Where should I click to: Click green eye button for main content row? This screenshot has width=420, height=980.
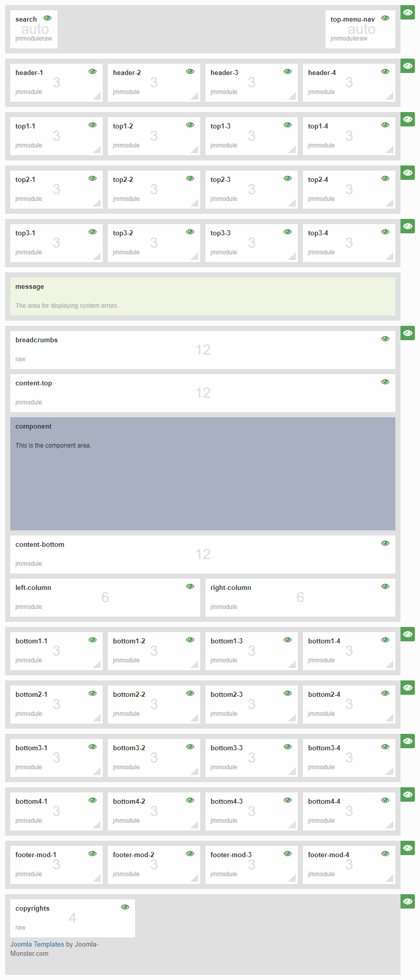[x=408, y=333]
